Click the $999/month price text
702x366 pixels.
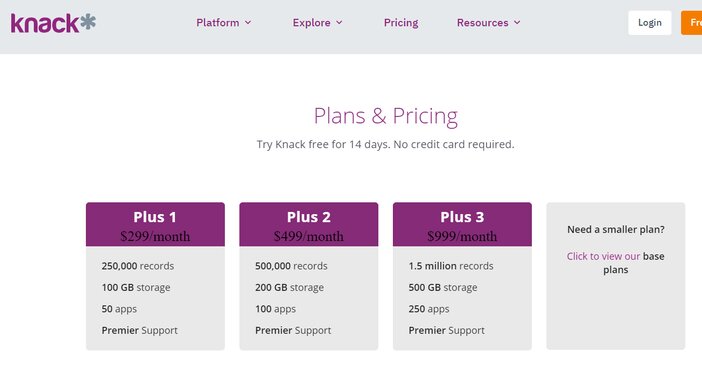point(462,236)
